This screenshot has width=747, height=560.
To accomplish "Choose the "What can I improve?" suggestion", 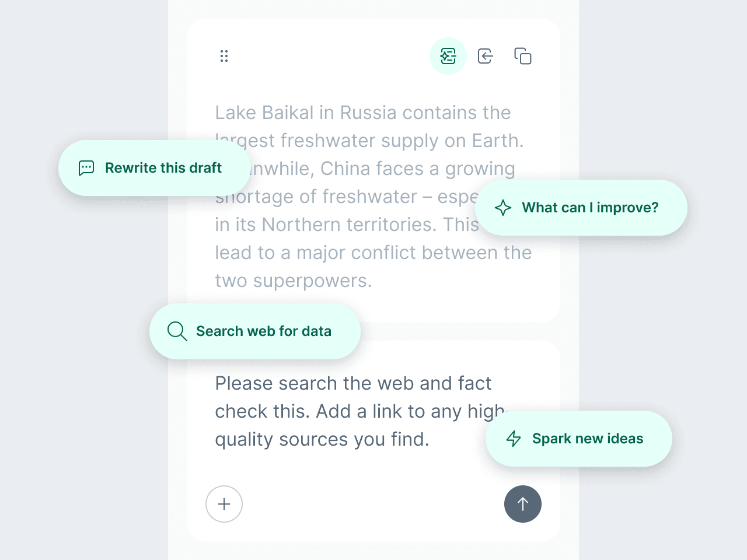I will coord(589,208).
